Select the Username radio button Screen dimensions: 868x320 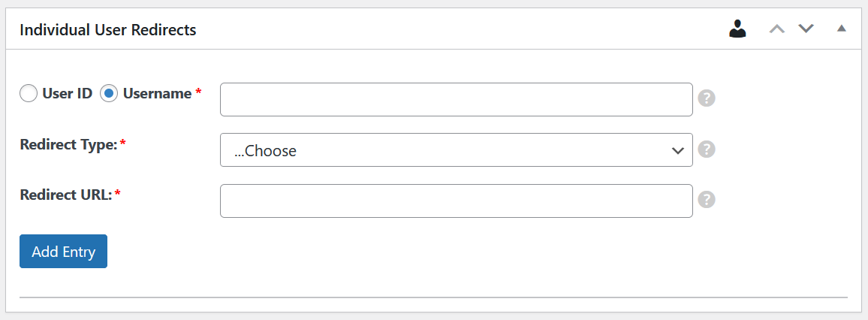109,94
